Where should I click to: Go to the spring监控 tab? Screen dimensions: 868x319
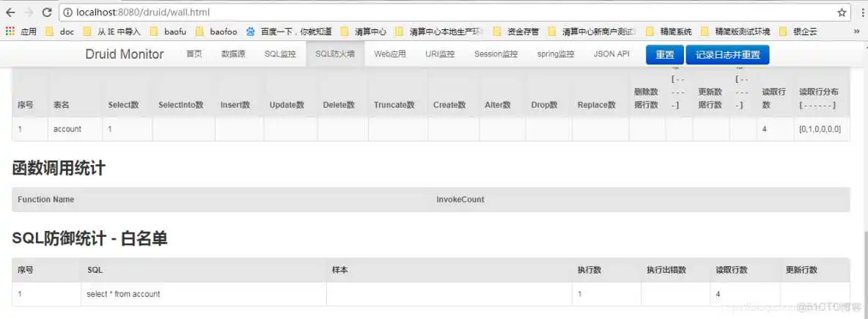tap(555, 54)
